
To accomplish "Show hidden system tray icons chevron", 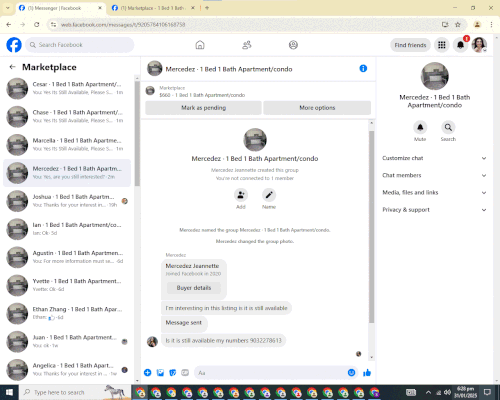I will [428, 392].
